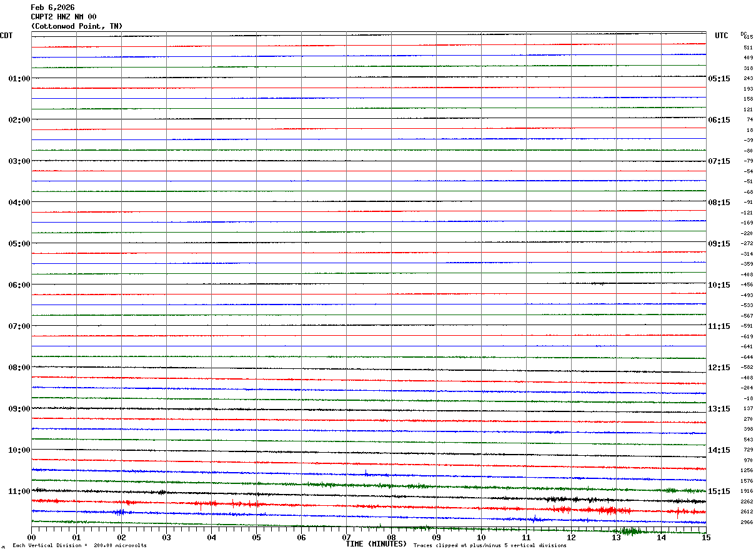The height and width of the screenshot is (554, 756).
Task: Click the DC offset value '-456'
Action: pyautogui.click(x=747, y=285)
